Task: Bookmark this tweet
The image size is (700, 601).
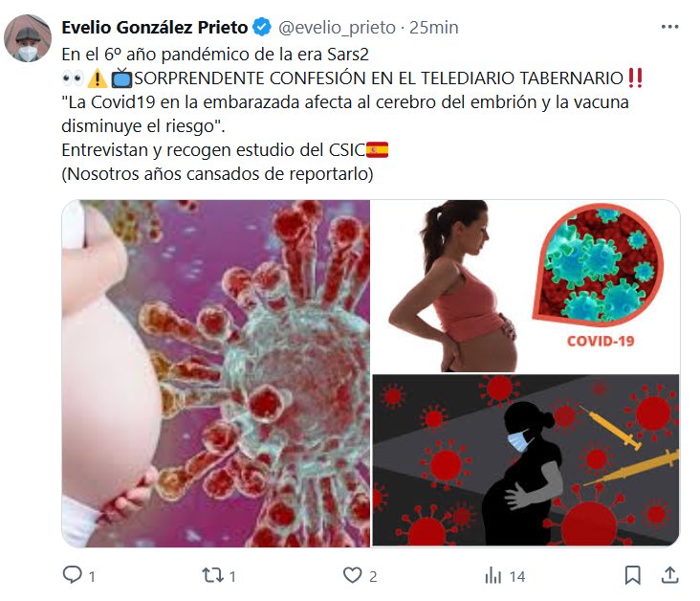Action: click(x=633, y=575)
